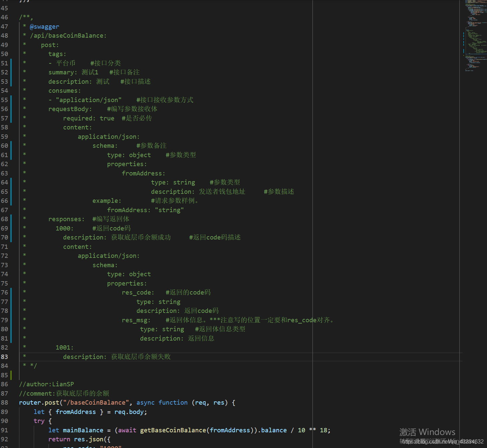The width and height of the screenshot is (487, 448).
Task: Click 'type: string' on line 64
Action: click(173, 182)
